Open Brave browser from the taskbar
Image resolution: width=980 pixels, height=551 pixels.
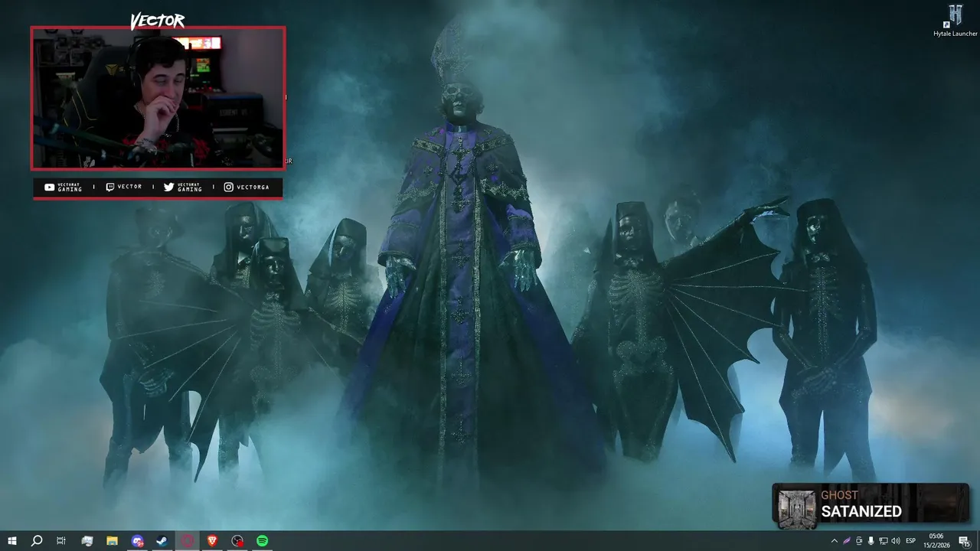pyautogui.click(x=213, y=541)
